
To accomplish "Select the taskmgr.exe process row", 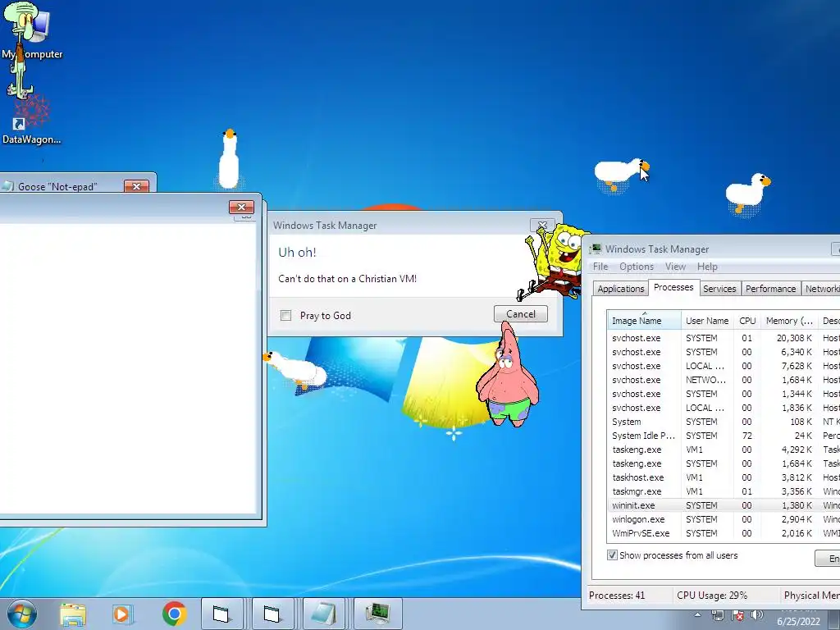I will (x=724, y=491).
